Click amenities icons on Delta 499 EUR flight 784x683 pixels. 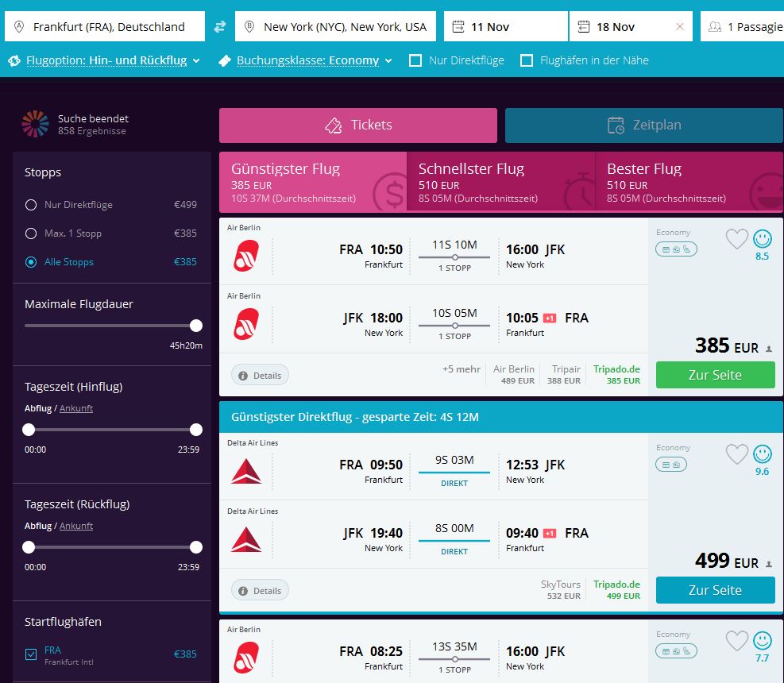click(671, 465)
